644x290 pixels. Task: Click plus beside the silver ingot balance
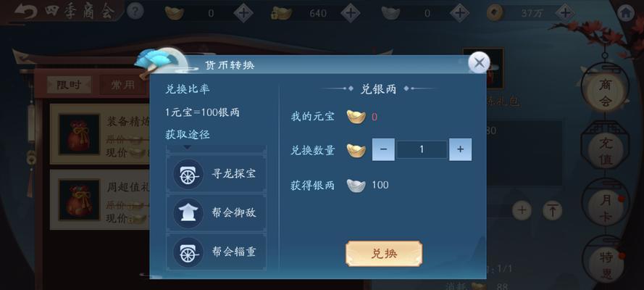(459, 13)
